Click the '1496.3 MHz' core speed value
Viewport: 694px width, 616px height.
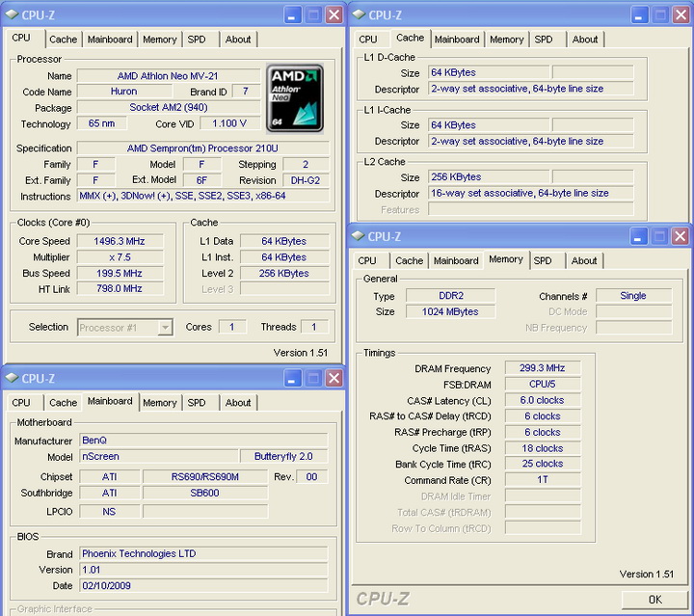tap(120, 241)
